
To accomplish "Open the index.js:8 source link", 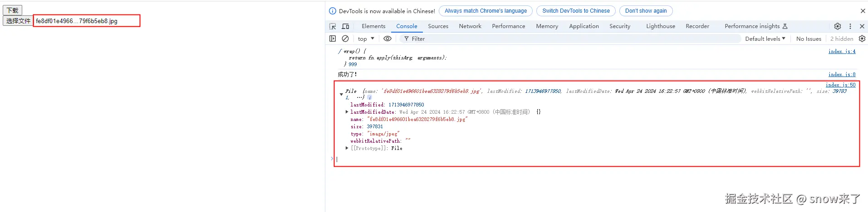I will point(842,74).
